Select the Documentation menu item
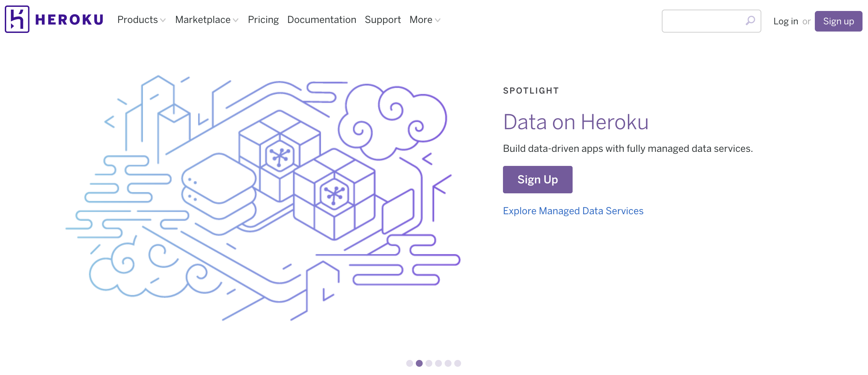This screenshot has height=375, width=868. 321,20
